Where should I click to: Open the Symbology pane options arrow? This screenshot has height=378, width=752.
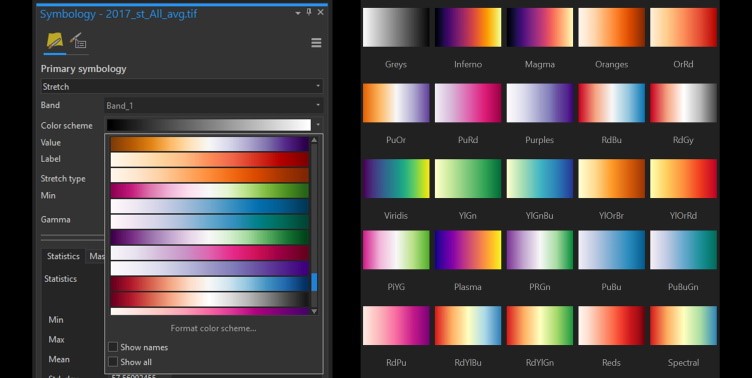coord(298,13)
